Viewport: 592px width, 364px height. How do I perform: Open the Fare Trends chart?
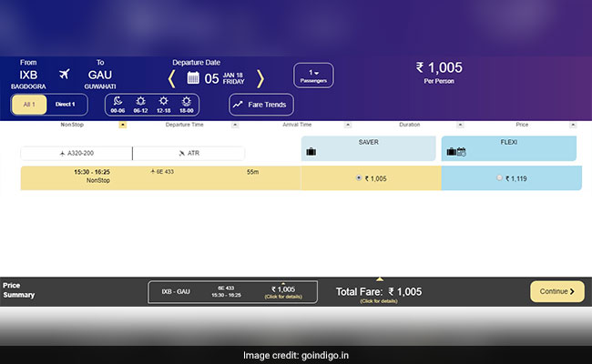pyautogui.click(x=261, y=105)
